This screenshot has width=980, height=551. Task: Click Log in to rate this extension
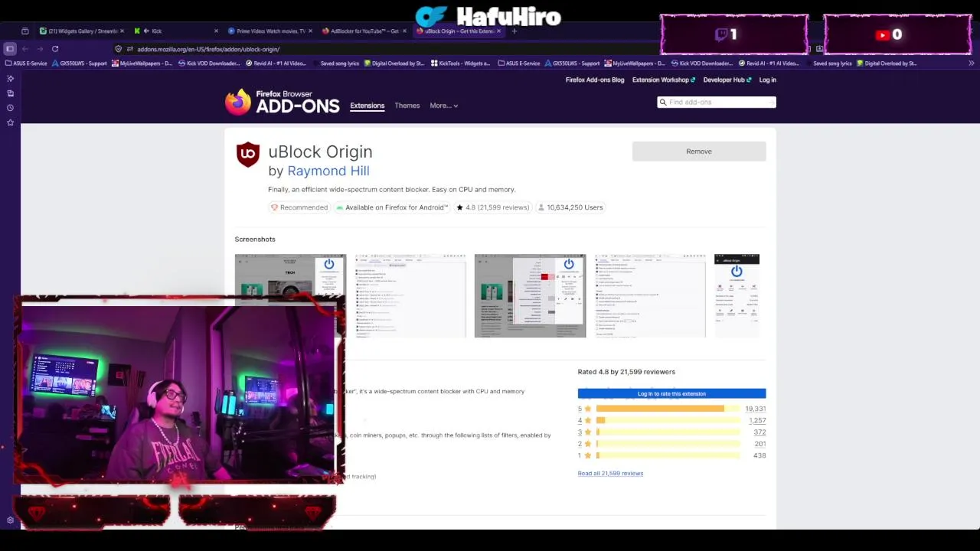(x=671, y=393)
